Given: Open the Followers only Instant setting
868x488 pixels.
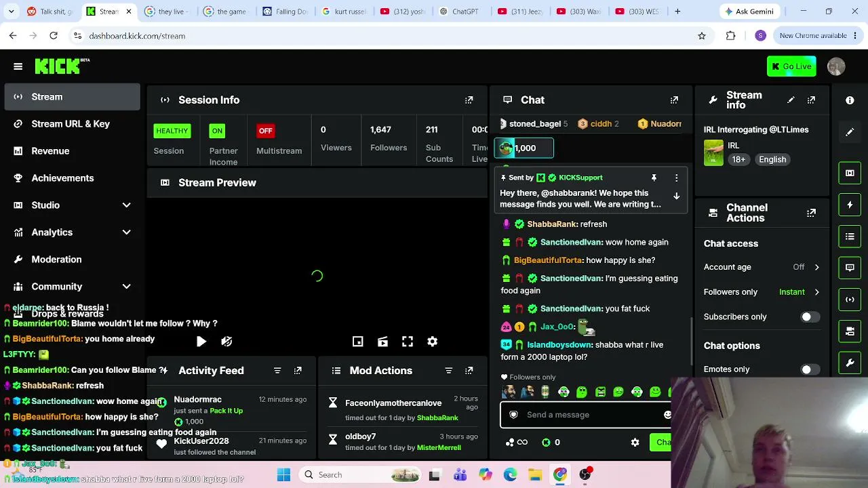Looking at the screenshot, I should tap(800, 292).
